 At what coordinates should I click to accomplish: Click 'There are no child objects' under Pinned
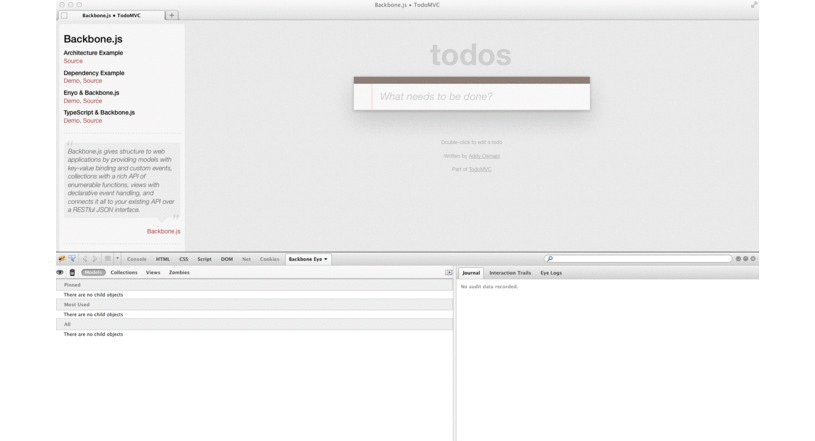[94, 295]
